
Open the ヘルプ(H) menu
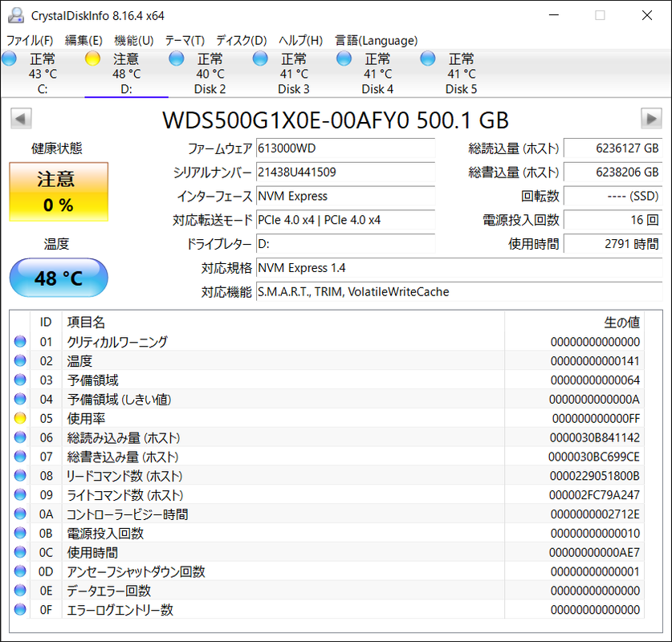point(300,40)
